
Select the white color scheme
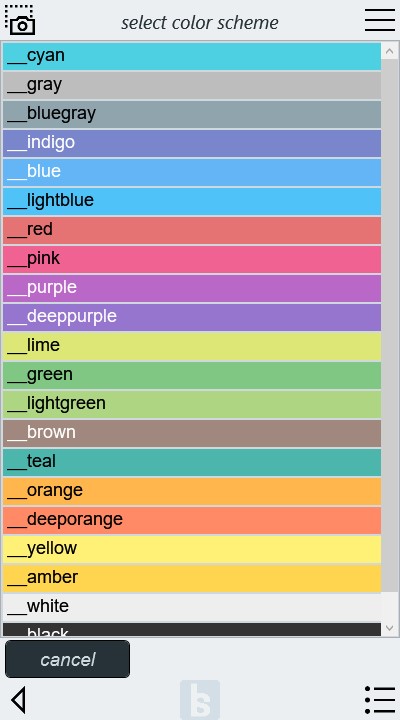pyautogui.click(x=192, y=607)
